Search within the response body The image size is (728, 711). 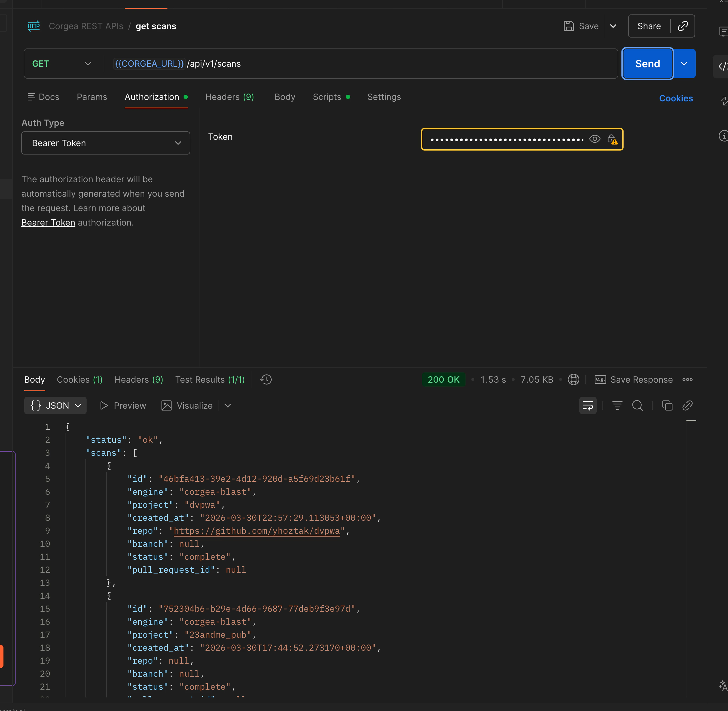click(637, 405)
